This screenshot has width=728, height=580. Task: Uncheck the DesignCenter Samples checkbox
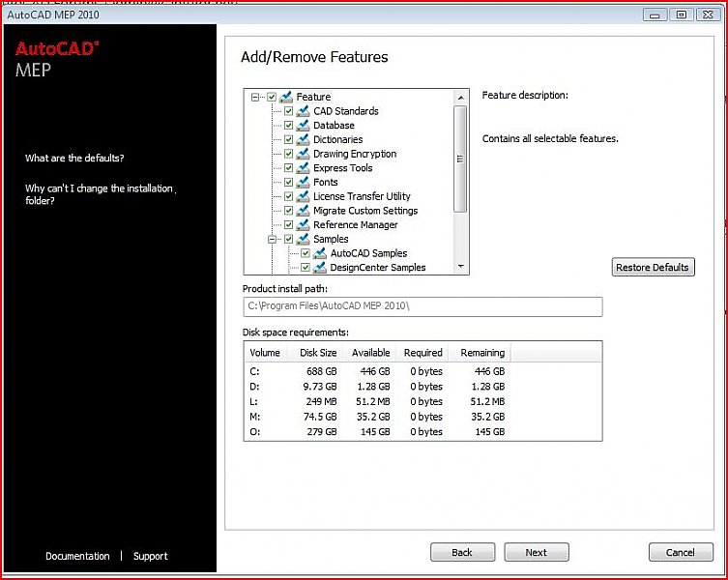pyautogui.click(x=306, y=268)
